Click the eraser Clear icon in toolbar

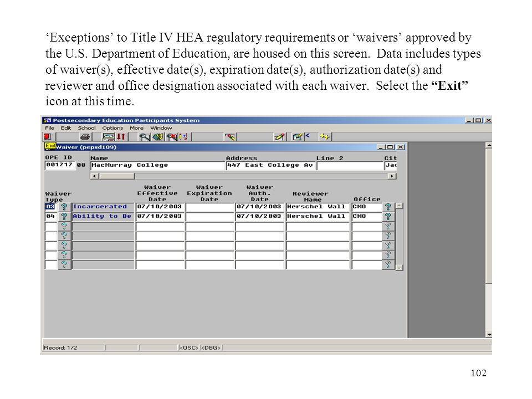point(231,137)
